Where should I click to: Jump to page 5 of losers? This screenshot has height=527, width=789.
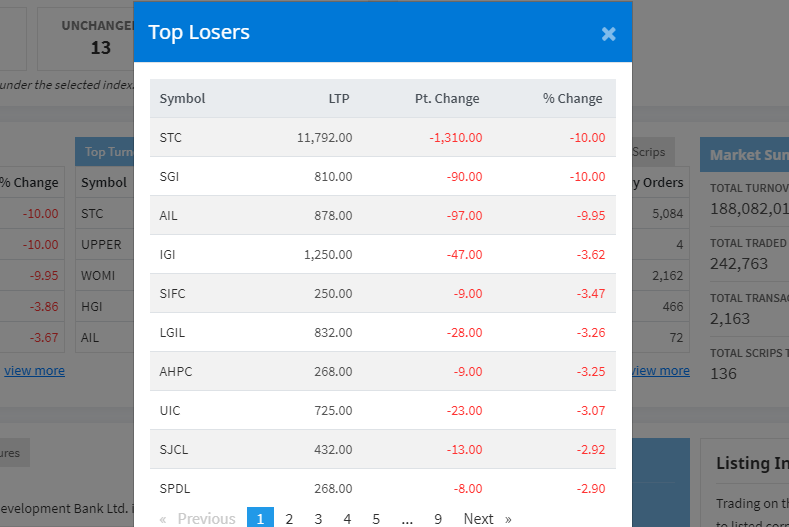click(x=376, y=518)
